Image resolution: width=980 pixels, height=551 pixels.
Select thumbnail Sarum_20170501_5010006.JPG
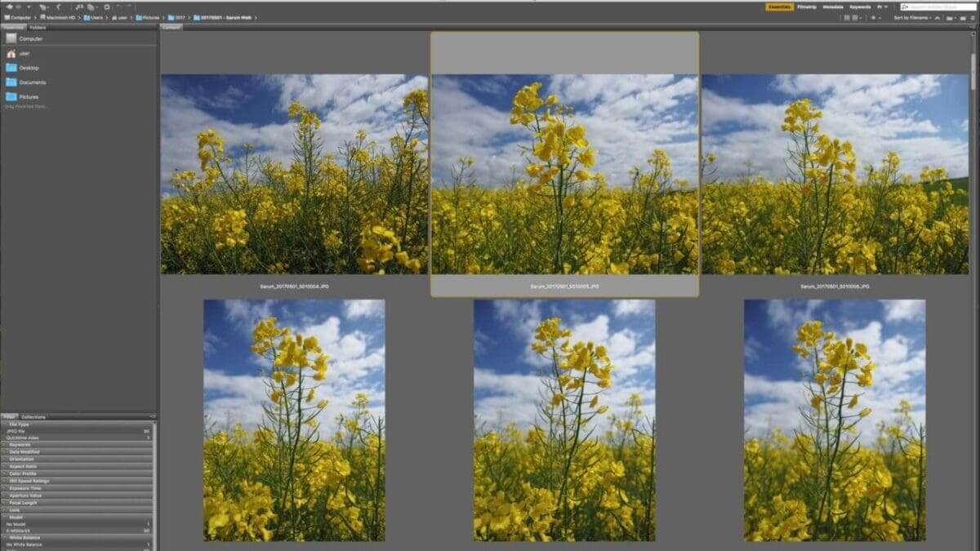point(835,174)
